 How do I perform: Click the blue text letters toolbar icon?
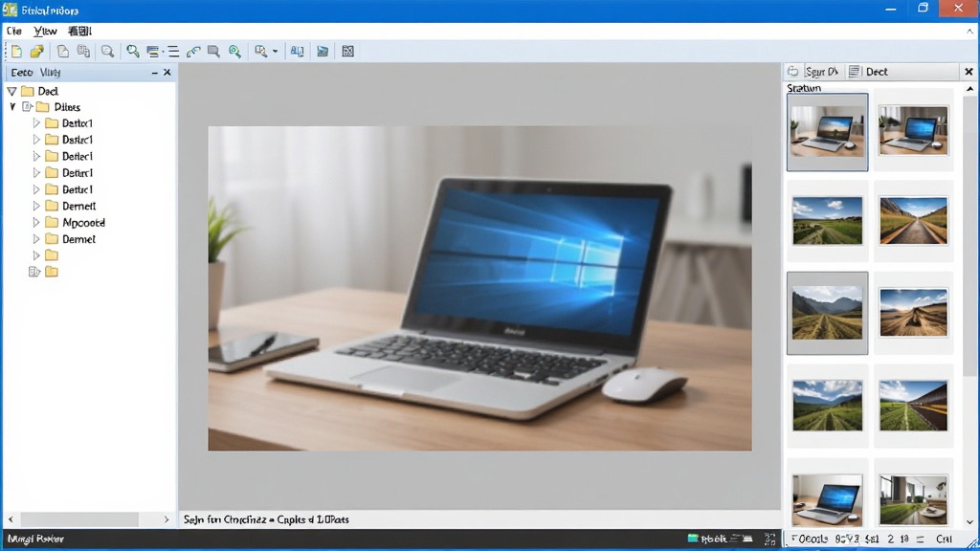(x=297, y=52)
